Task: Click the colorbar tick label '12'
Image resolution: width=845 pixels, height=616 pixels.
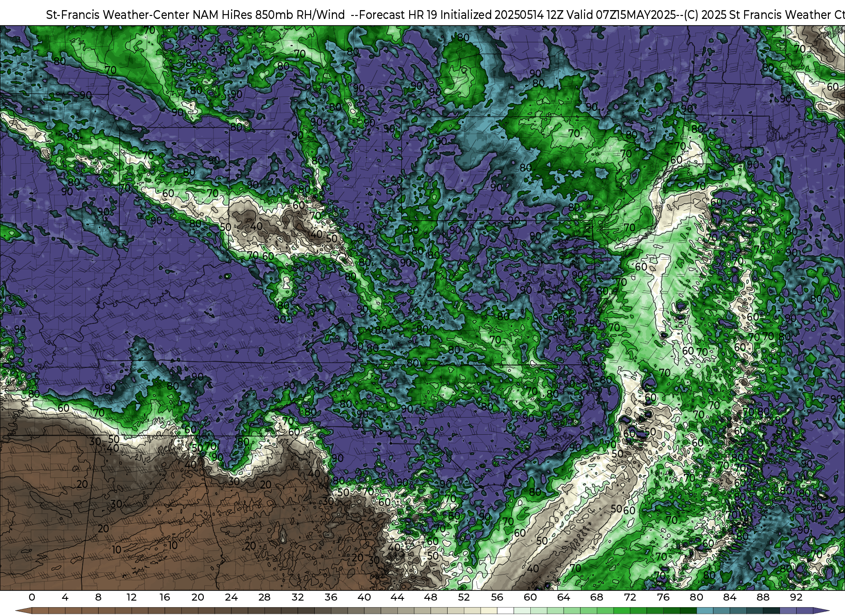Action: coord(132,598)
